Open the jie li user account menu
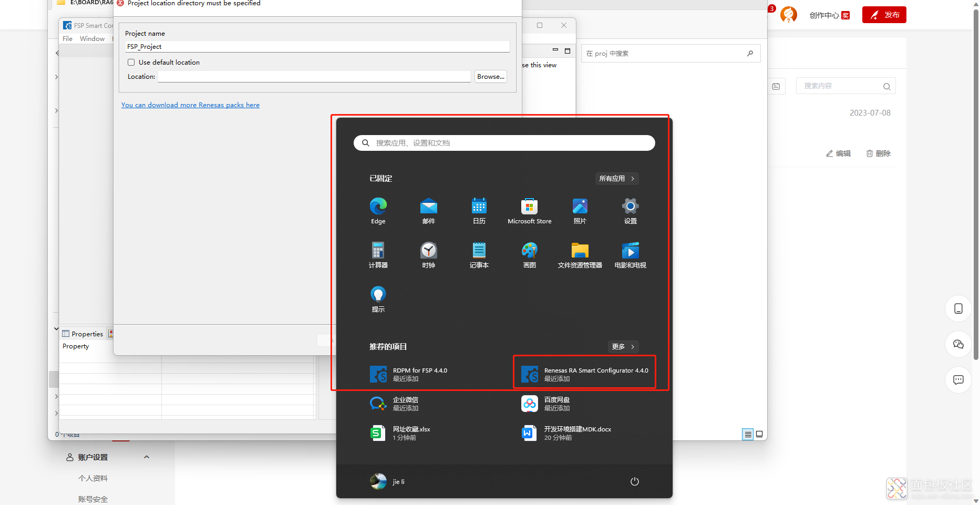 387,481
